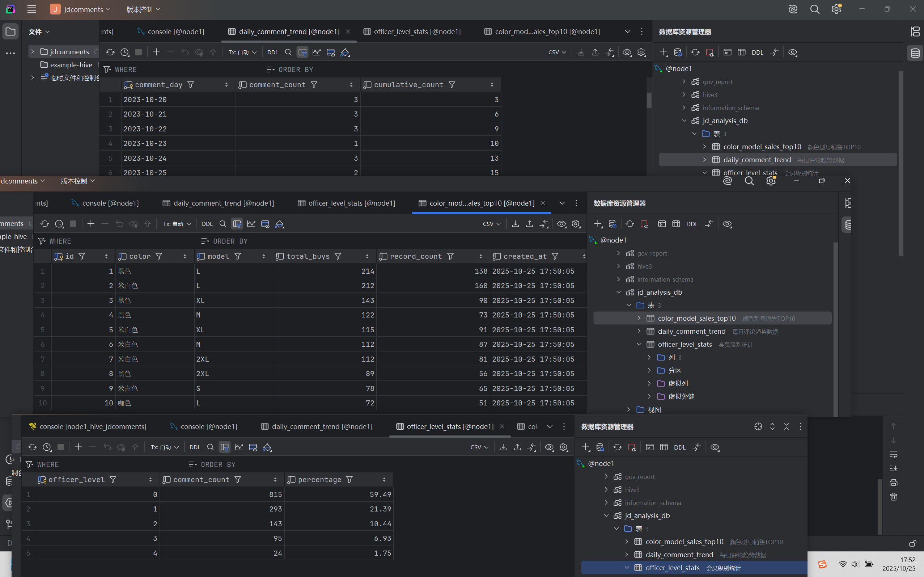Click the comment_day column filter icon

[191, 85]
